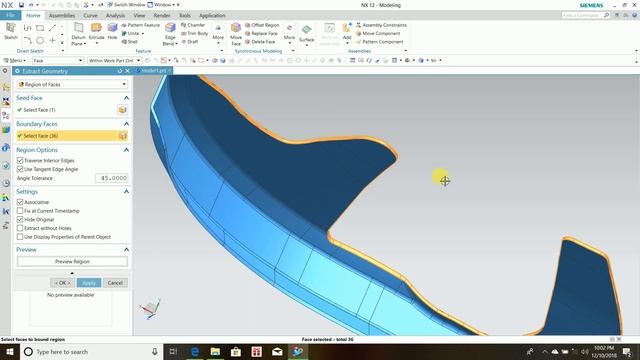Collapse the Seed Face section
Screen dimensions: 640x360
pyautogui.click(x=126, y=98)
